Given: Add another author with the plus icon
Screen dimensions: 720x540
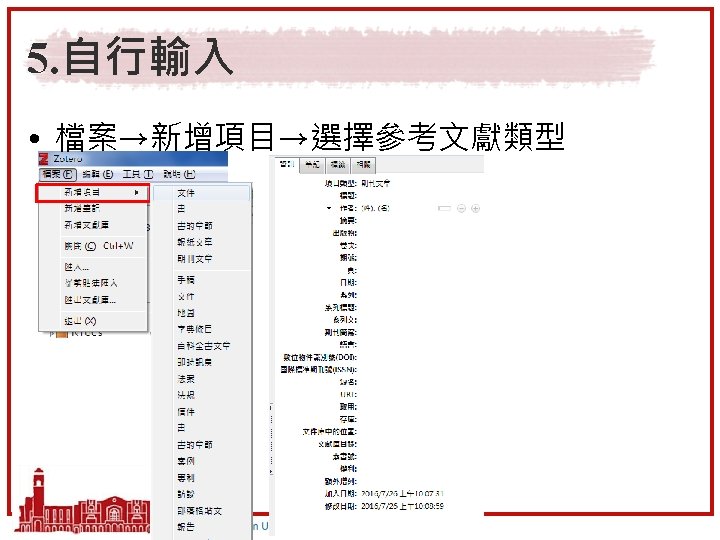Looking at the screenshot, I should (x=476, y=208).
